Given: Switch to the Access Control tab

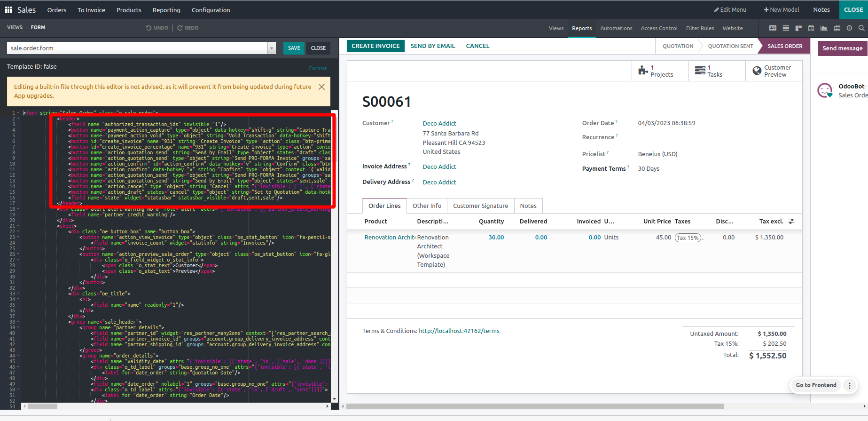Looking at the screenshot, I should (x=659, y=28).
